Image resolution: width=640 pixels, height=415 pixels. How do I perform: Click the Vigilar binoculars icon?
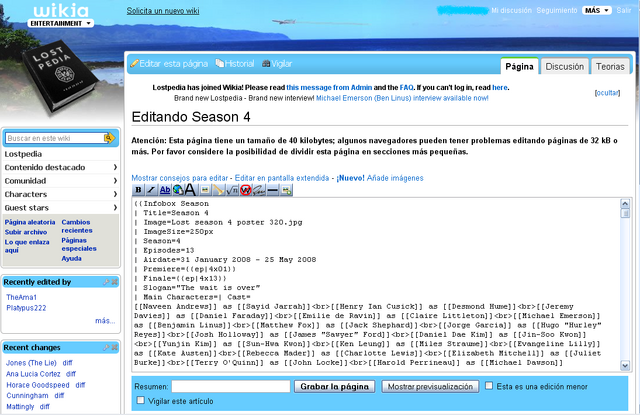pos(266,64)
